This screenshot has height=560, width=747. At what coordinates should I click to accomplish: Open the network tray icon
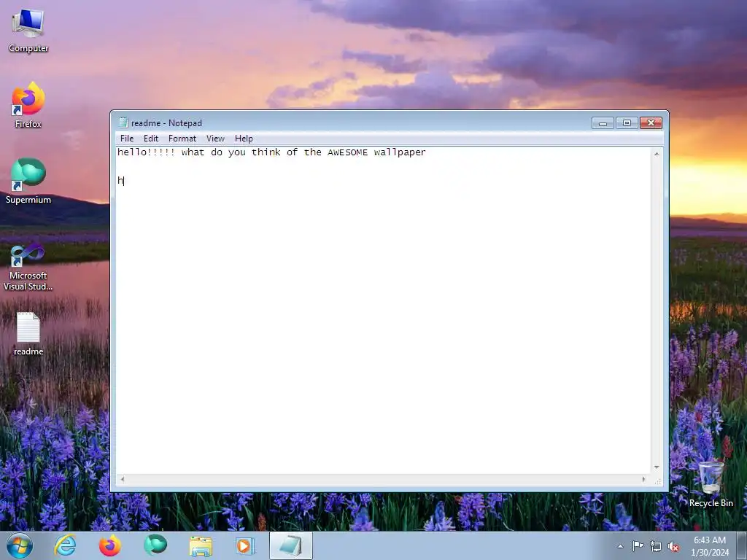(x=656, y=546)
